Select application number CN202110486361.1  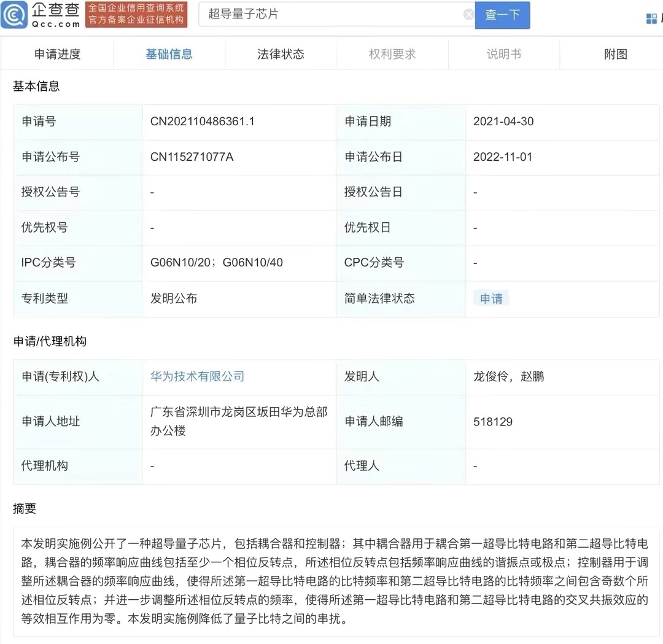point(203,122)
